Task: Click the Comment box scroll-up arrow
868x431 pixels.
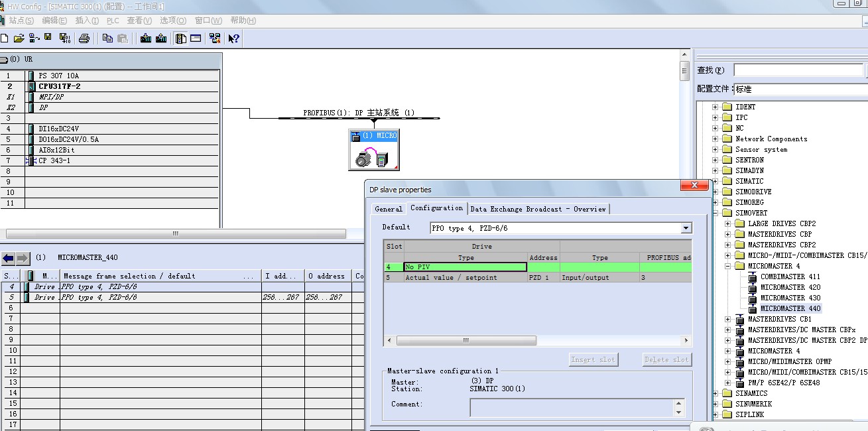Action: coord(678,402)
